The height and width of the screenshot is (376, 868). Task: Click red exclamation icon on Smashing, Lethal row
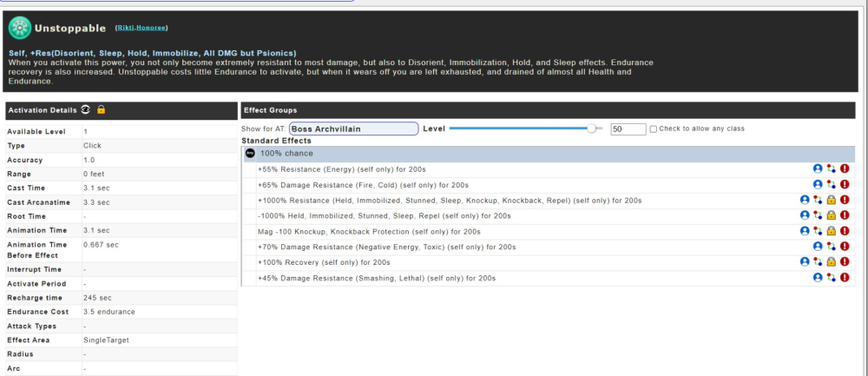(845, 278)
